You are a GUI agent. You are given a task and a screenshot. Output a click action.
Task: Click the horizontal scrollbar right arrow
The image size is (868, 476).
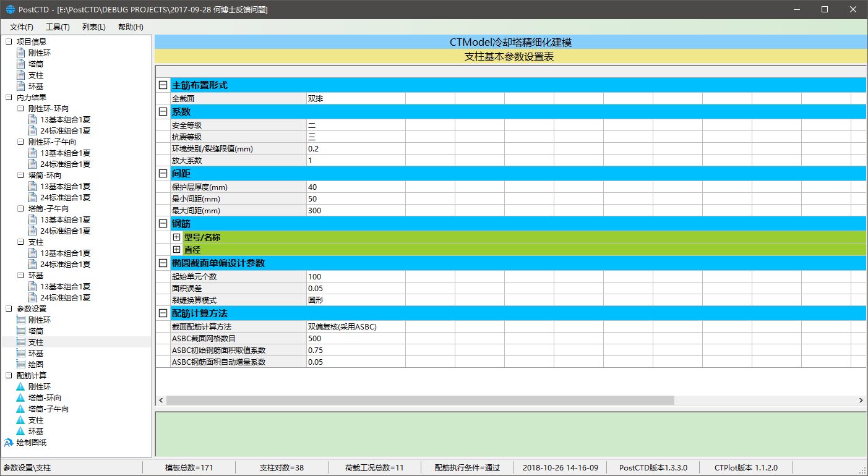861,401
